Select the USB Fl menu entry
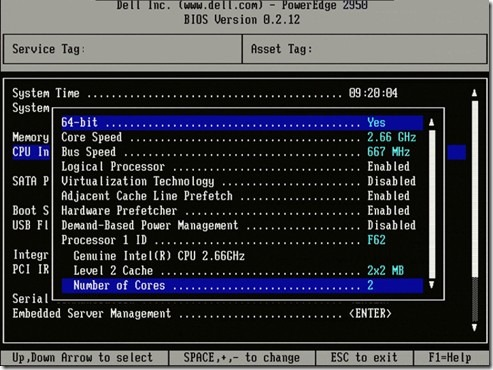This screenshot has width=493, height=370. [31, 225]
